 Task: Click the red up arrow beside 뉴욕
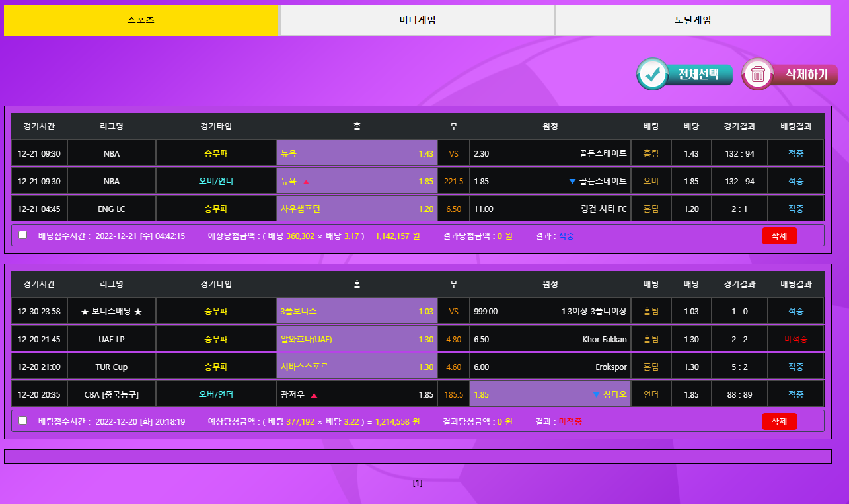coord(306,182)
